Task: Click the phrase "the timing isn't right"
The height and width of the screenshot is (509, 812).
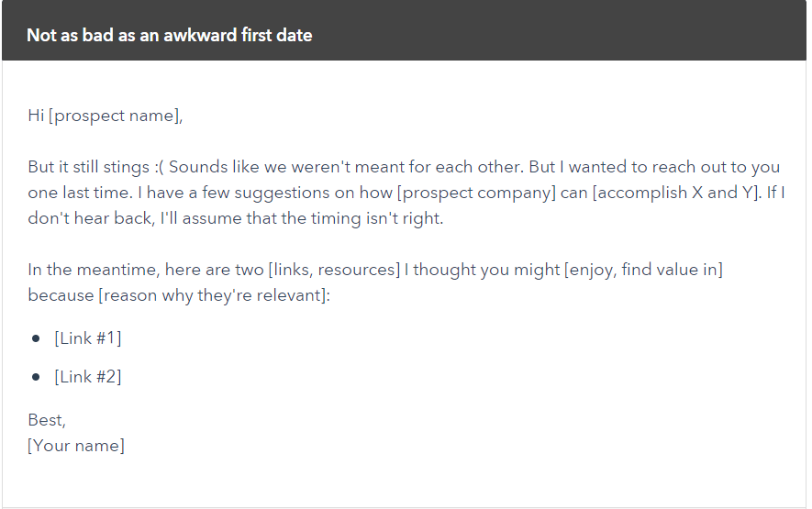Action: (361, 218)
